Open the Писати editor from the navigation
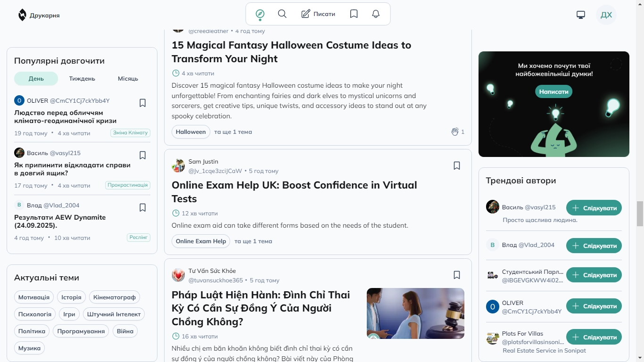The image size is (644, 362). (318, 14)
